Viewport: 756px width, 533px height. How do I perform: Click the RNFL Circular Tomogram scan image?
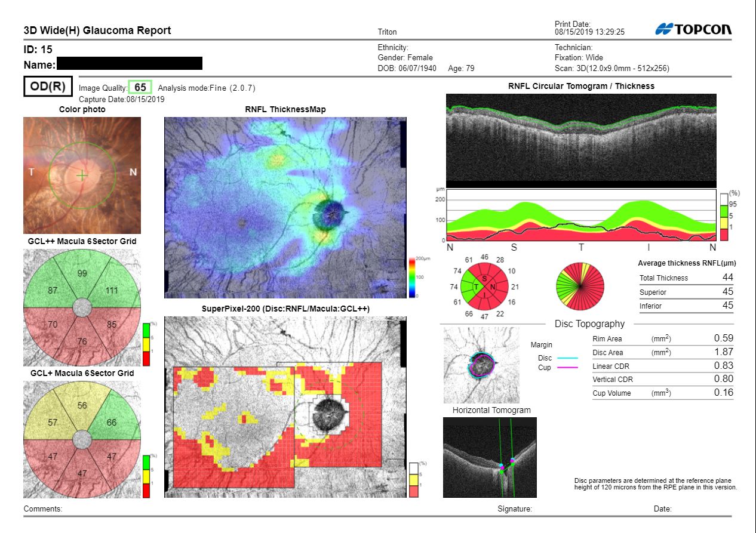tap(580, 137)
